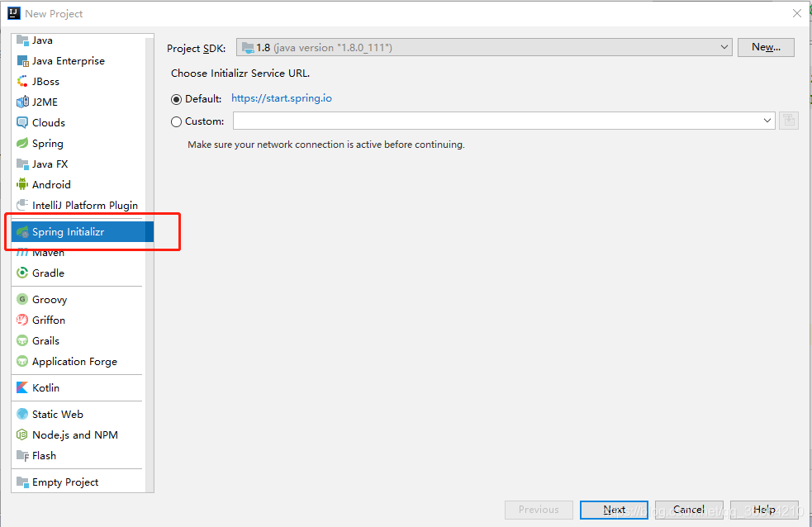This screenshot has height=527, width=812.
Task: Click the J2ME phone icon
Action: point(22,102)
